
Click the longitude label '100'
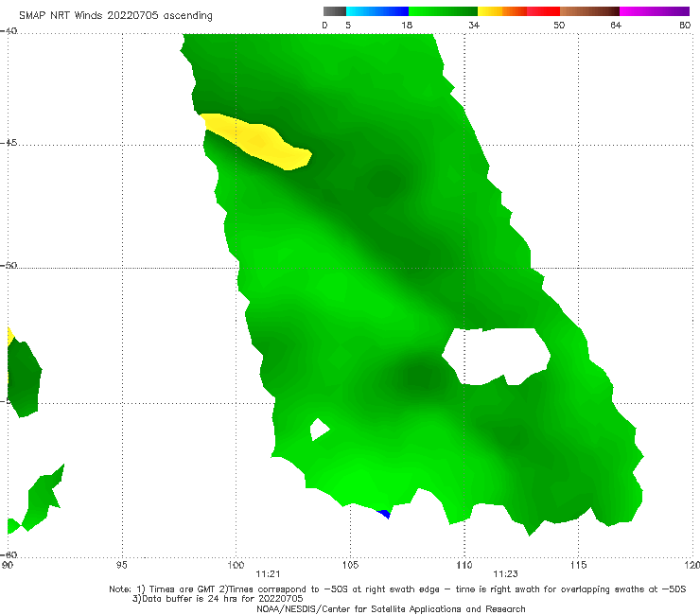pyautogui.click(x=236, y=566)
